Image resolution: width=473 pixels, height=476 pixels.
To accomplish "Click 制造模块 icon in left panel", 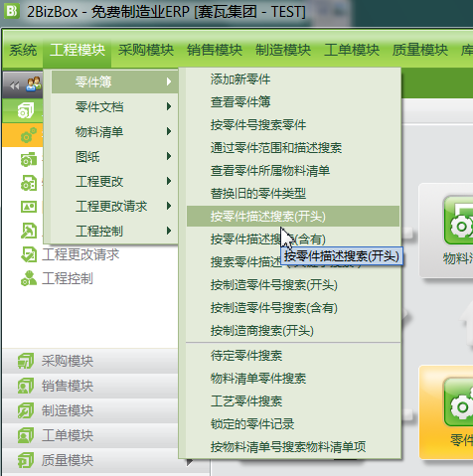I will click(x=26, y=410).
